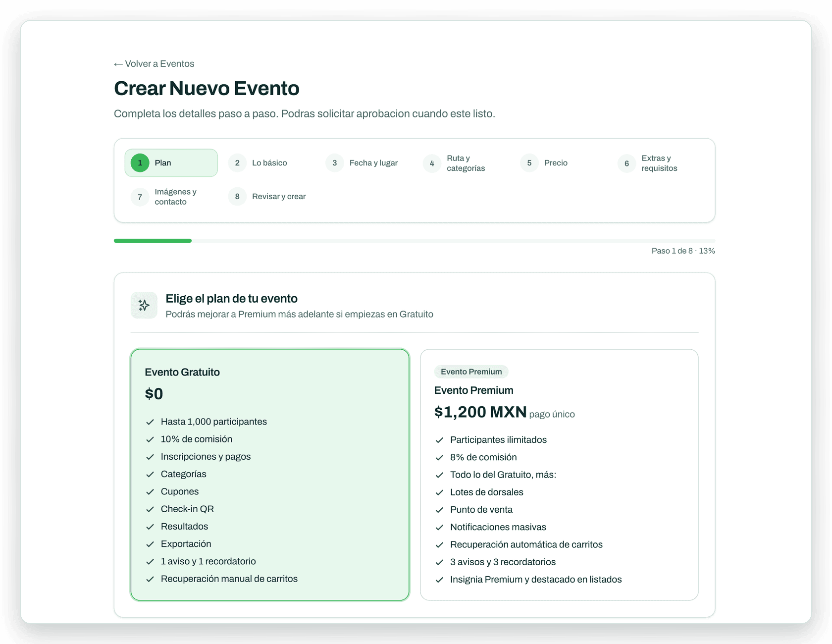
Task: Click '8% de comisión' feature
Action: (x=483, y=457)
